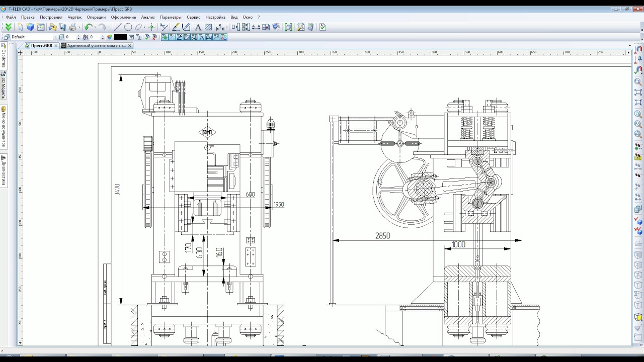Screen dimensions: 644x362
Task: Select the Ellipse construction tool
Action: 138,27
